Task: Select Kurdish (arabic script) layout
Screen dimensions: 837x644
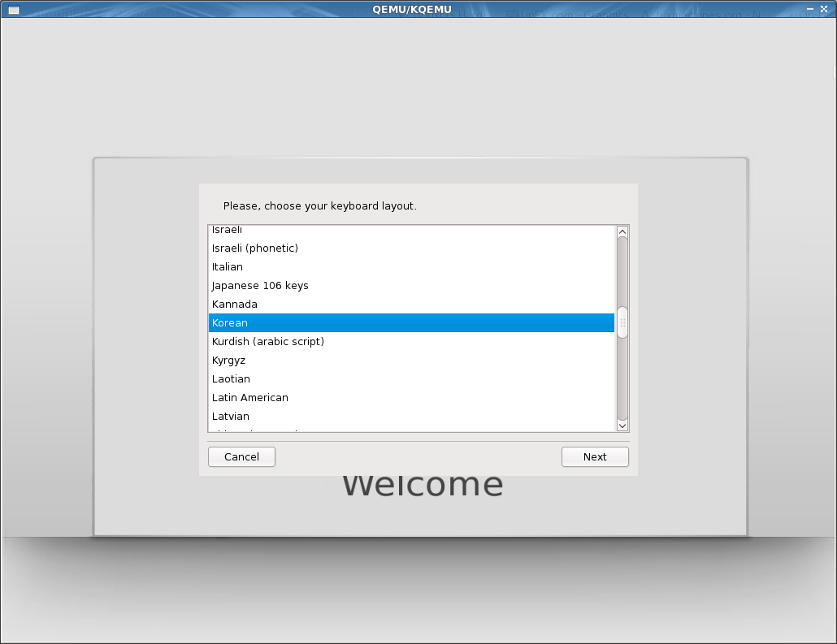Action: 411,341
